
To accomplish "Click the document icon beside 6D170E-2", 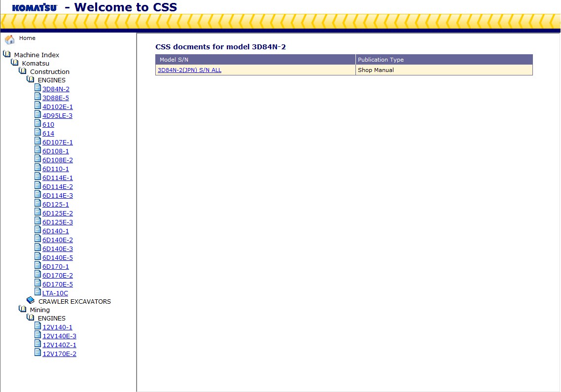I will coord(37,274).
